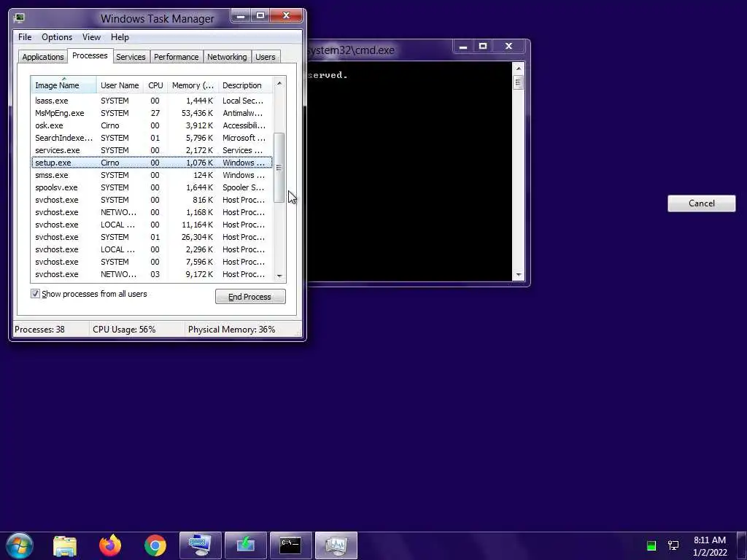Click the End Process button
747x560 pixels.
[x=250, y=297]
